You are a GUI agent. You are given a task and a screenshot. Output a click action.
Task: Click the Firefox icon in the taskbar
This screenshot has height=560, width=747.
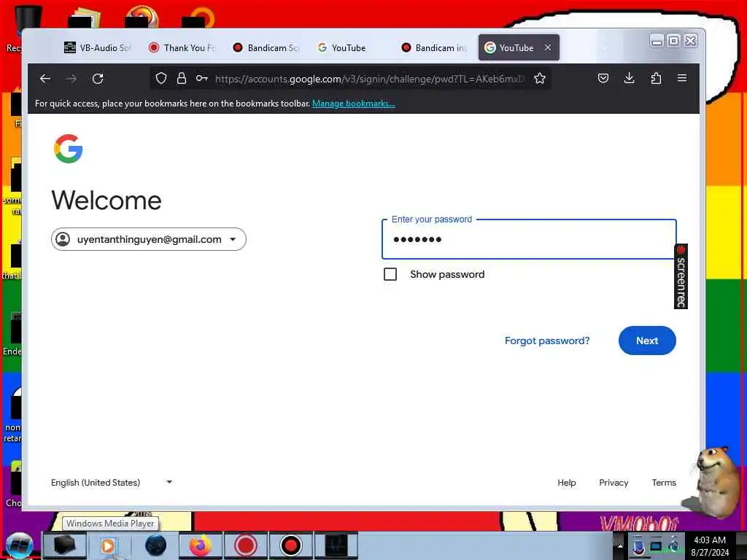pyautogui.click(x=201, y=545)
